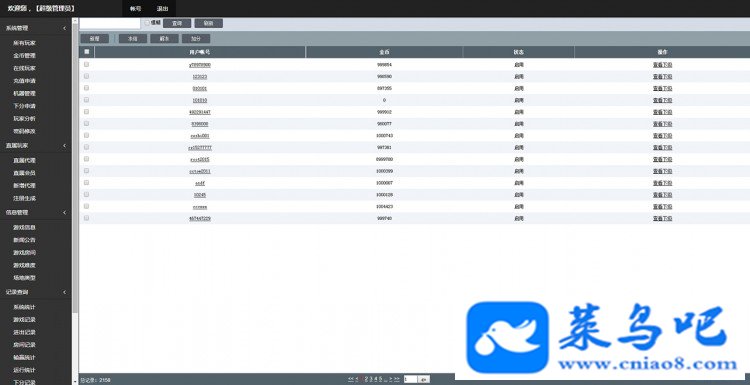Go to 游戏房间 page

coord(24,252)
